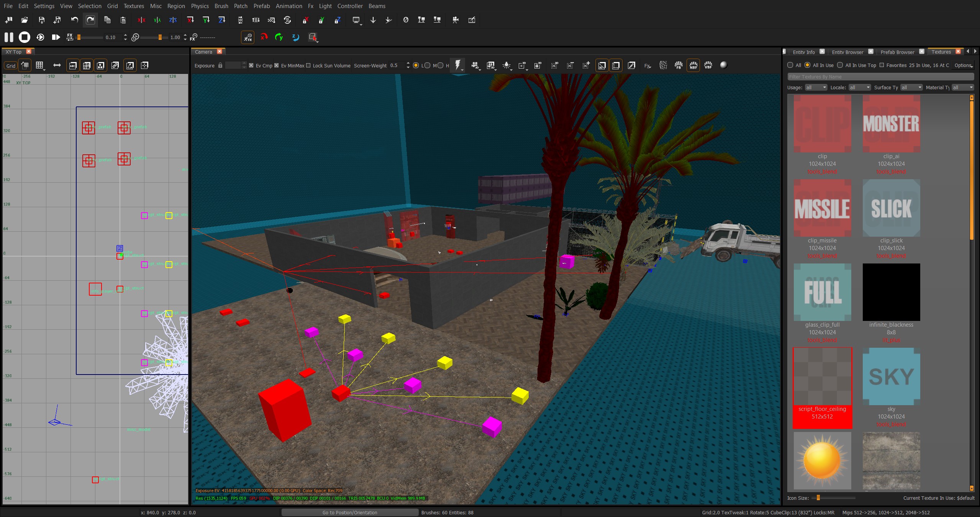The height and width of the screenshot is (517, 980).
Task: Stop the FX playback
Action: tap(25, 37)
